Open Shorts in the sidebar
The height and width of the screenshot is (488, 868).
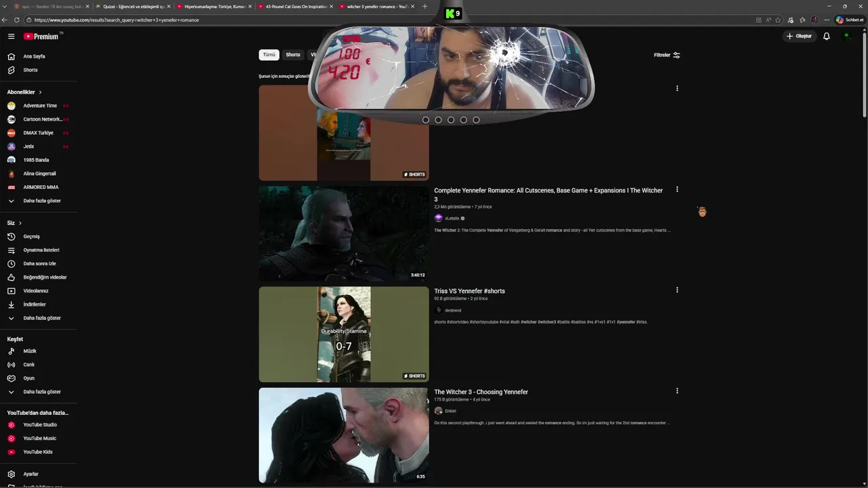pyautogui.click(x=31, y=70)
